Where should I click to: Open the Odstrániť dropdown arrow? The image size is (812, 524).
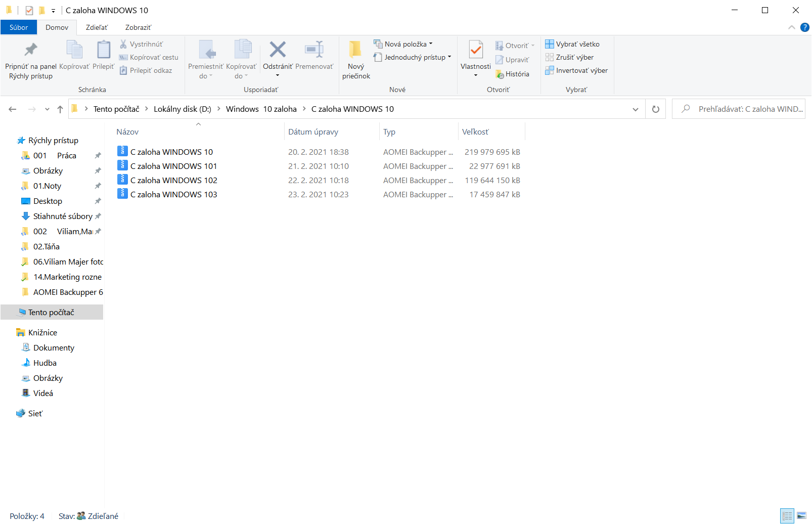[x=278, y=75]
